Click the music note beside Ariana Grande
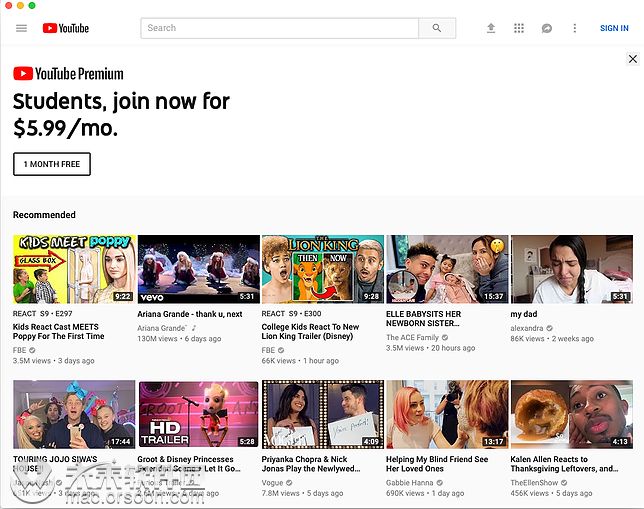This screenshot has width=644, height=509. pyautogui.click(x=194, y=328)
